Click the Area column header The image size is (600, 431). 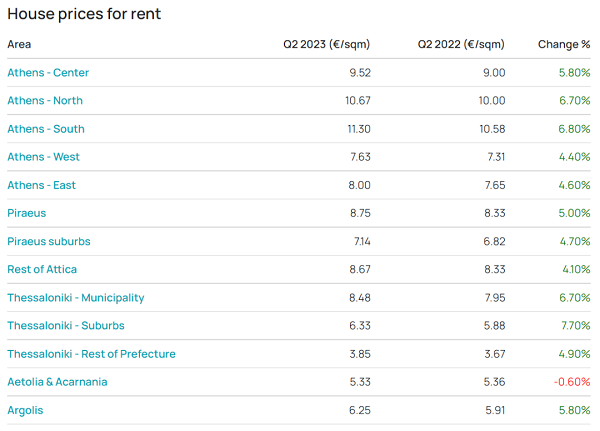pos(19,44)
